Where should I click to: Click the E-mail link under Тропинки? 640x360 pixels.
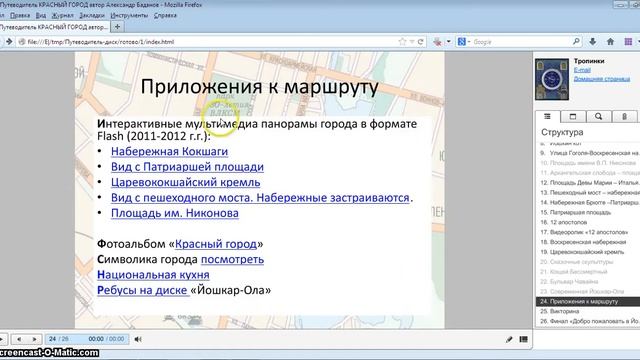pyautogui.click(x=582, y=70)
